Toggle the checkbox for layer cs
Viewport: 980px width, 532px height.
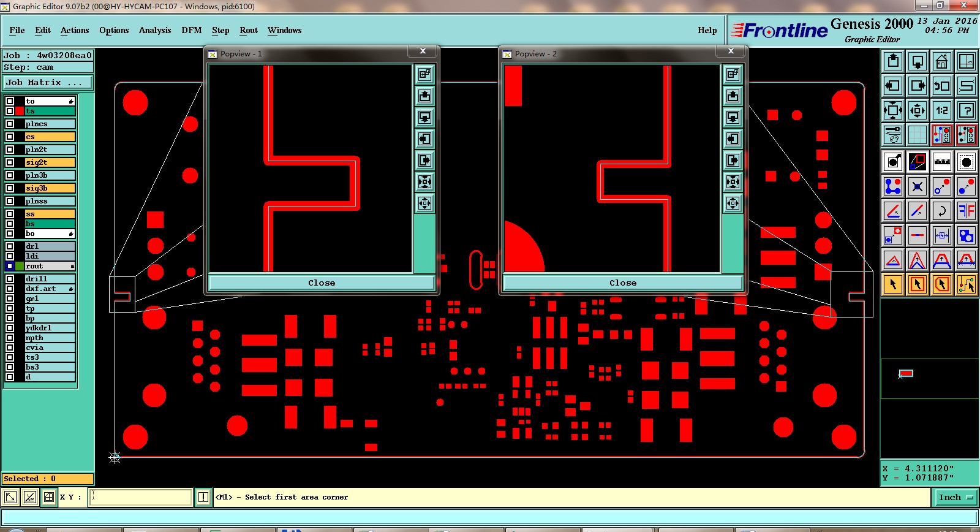[x=10, y=137]
